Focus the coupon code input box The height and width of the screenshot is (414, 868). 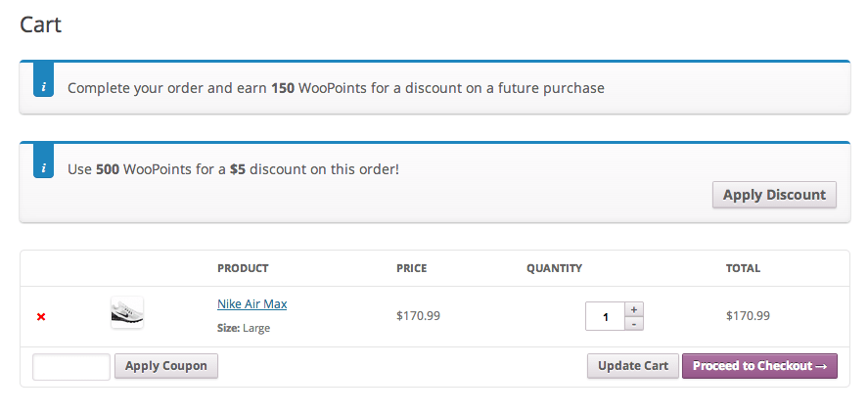71,367
